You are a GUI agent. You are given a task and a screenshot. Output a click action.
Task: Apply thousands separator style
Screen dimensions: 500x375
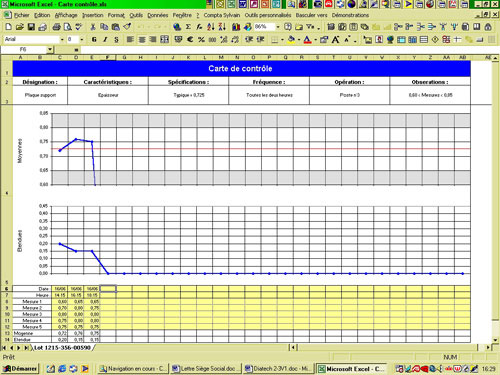[x=212, y=40]
